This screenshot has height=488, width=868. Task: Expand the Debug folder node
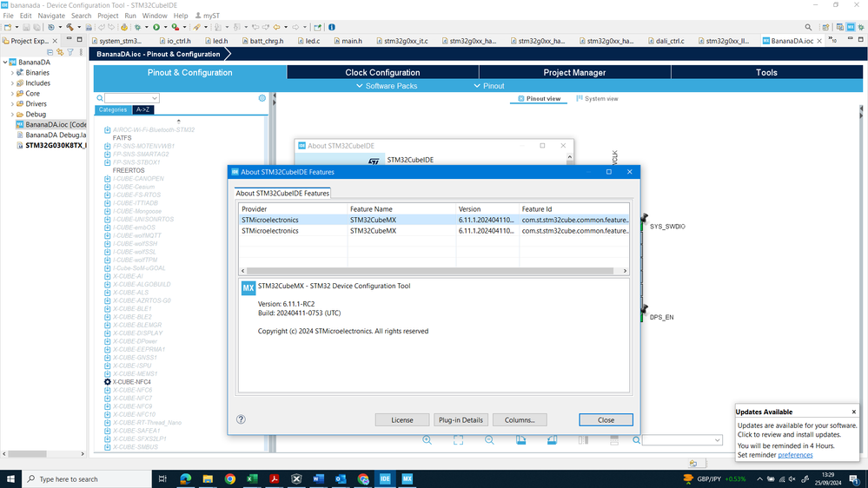(12, 115)
